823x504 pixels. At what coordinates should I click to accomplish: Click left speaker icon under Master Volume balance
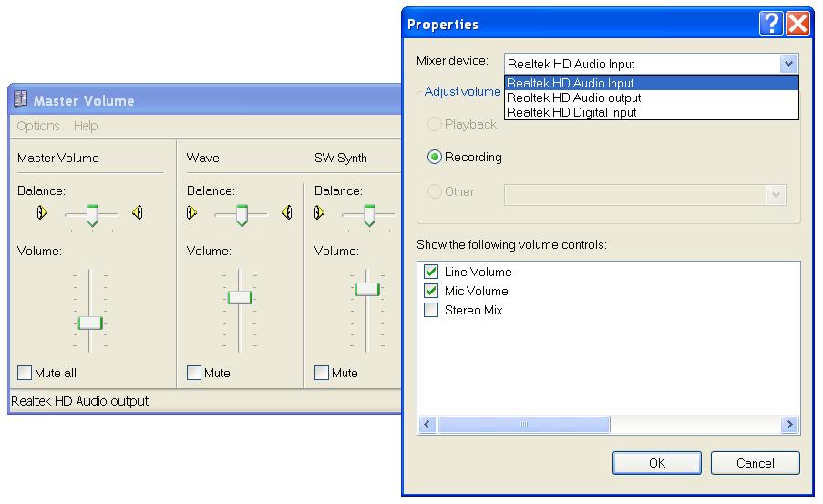(x=42, y=213)
